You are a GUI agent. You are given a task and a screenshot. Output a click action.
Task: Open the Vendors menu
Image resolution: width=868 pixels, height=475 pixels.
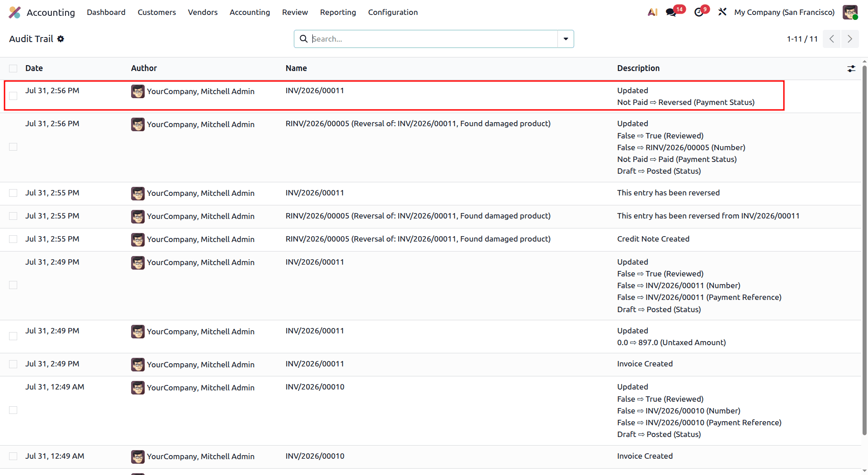(203, 12)
